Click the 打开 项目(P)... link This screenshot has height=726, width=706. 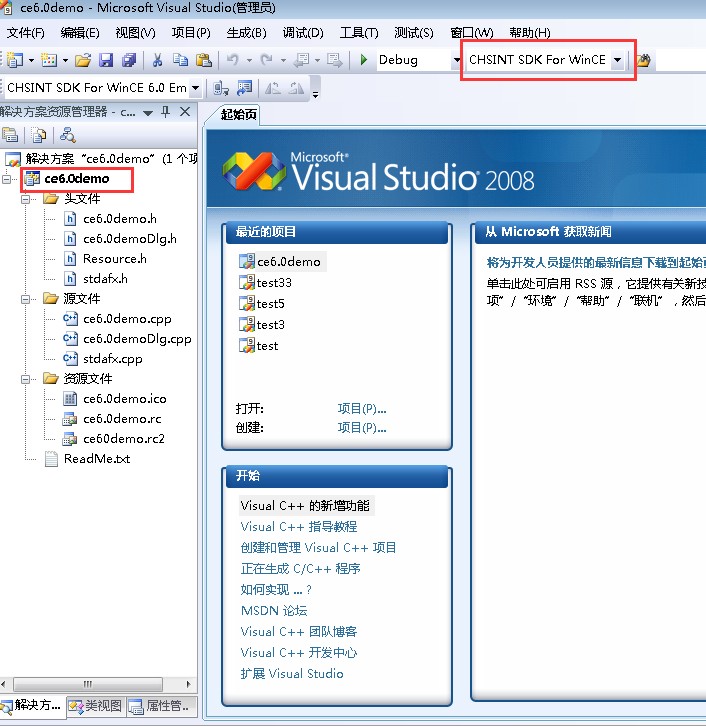click(362, 409)
